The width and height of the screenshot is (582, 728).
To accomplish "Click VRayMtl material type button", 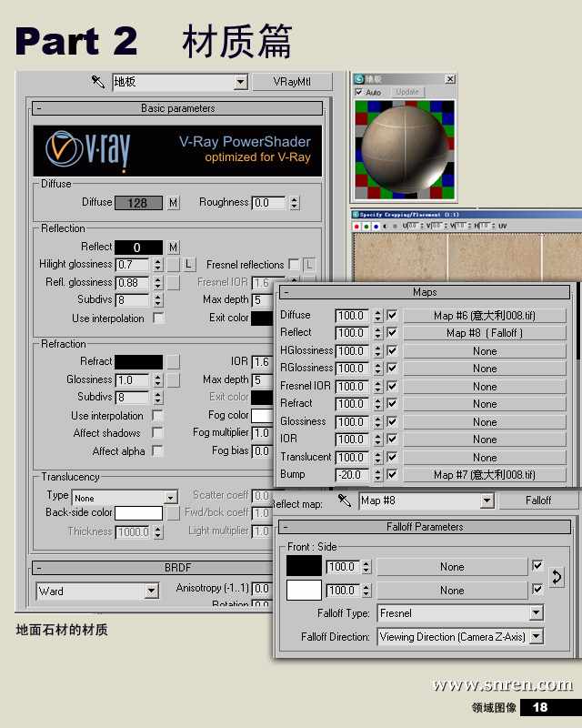I will pos(293,82).
